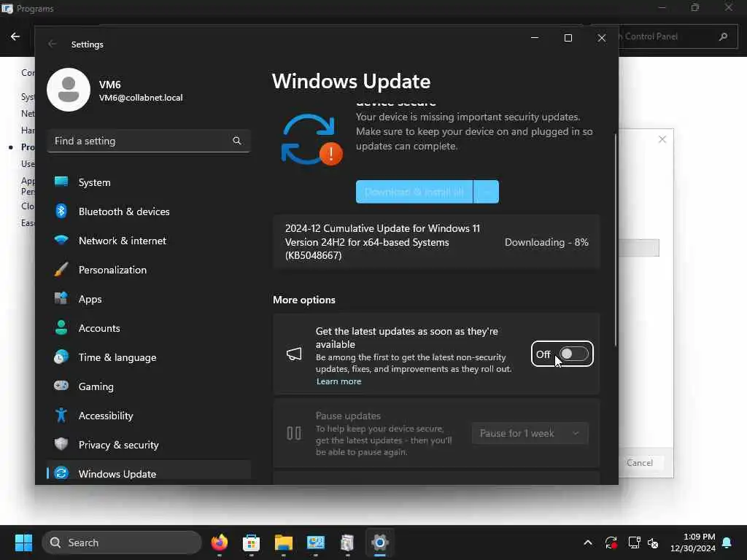Click the Accessibility figure icon

61,415
